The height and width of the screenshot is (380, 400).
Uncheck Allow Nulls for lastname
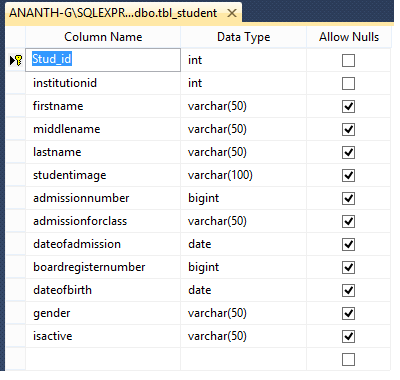pos(348,153)
